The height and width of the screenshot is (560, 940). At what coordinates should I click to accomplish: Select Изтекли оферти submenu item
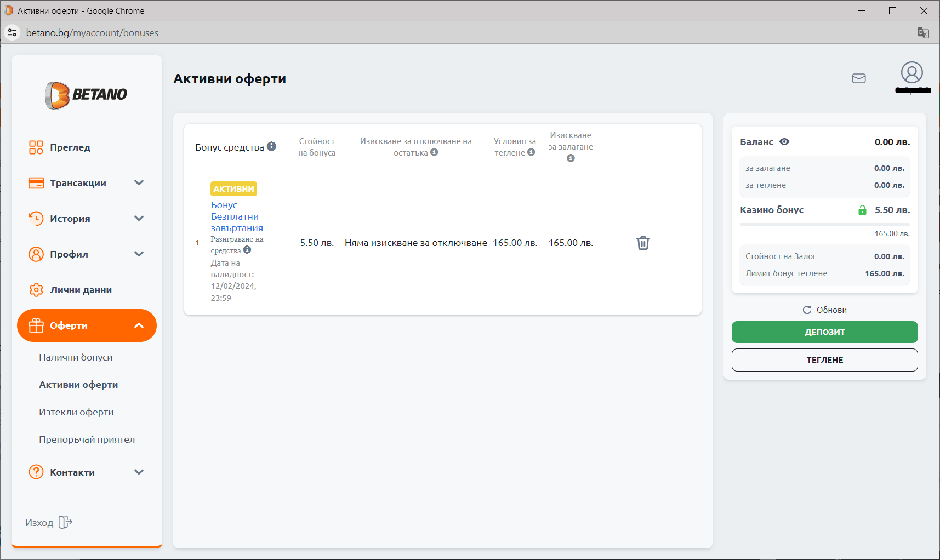point(76,412)
